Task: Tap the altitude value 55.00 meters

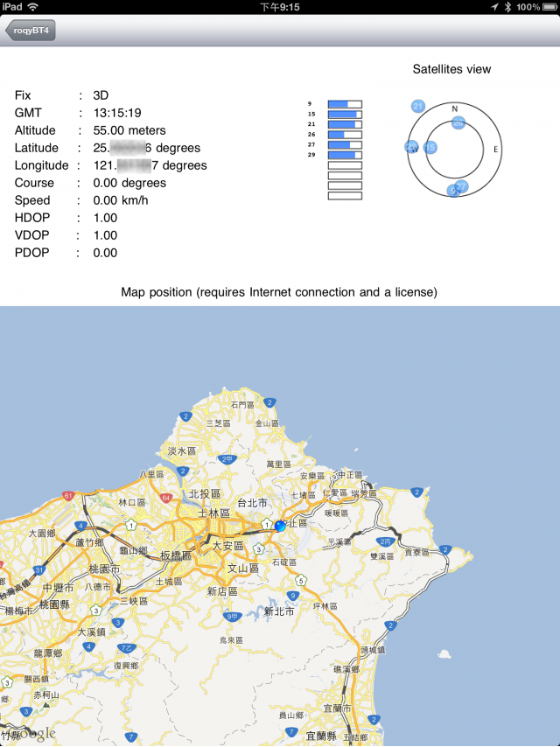Action: pyautogui.click(x=129, y=130)
